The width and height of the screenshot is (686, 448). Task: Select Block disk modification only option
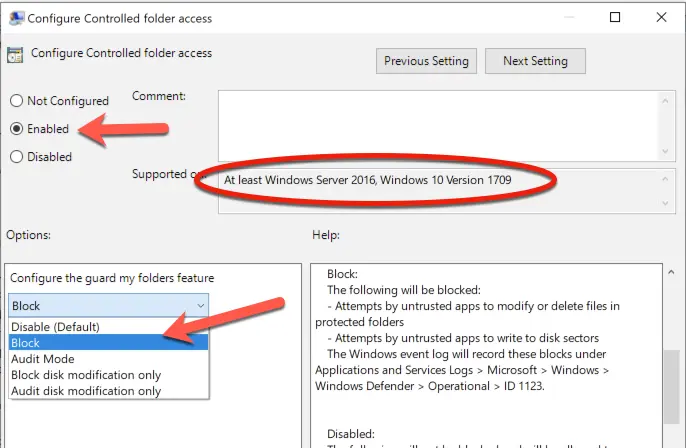[x=86, y=375]
